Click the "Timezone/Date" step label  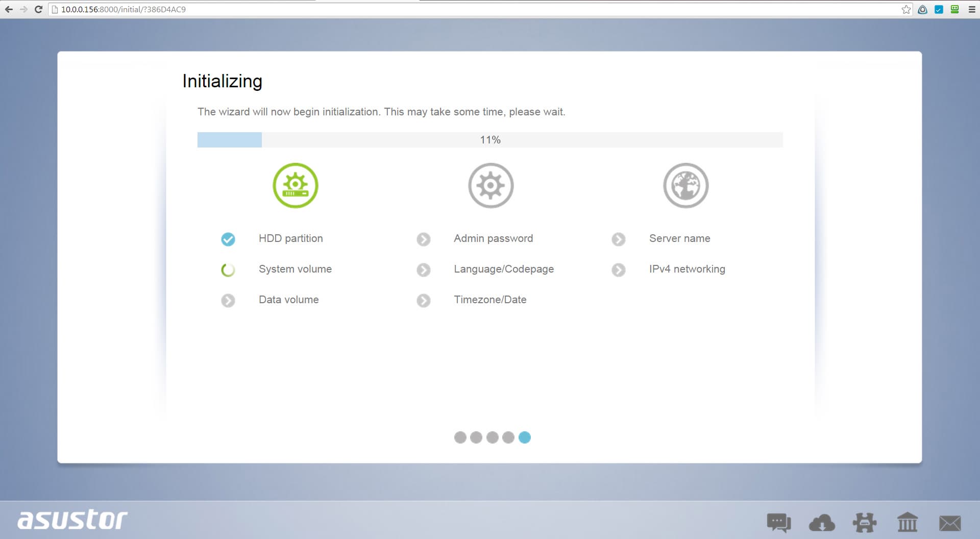[490, 300]
